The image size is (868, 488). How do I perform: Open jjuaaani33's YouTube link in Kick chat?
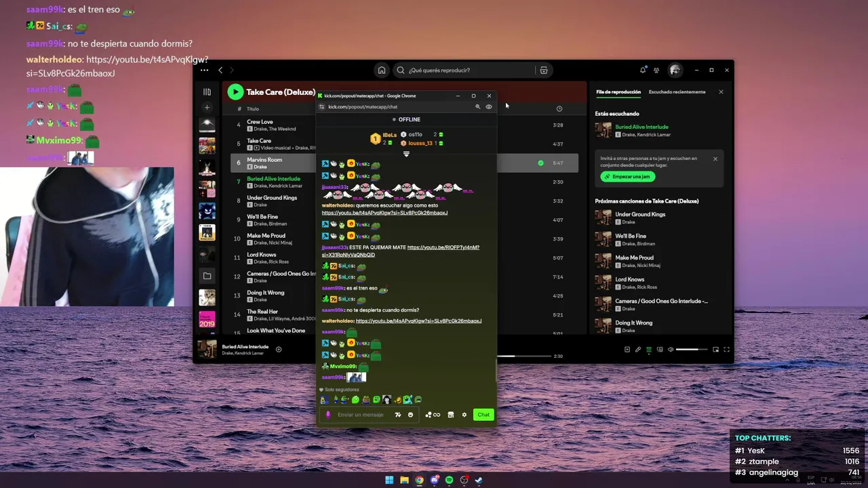pyautogui.click(x=400, y=251)
